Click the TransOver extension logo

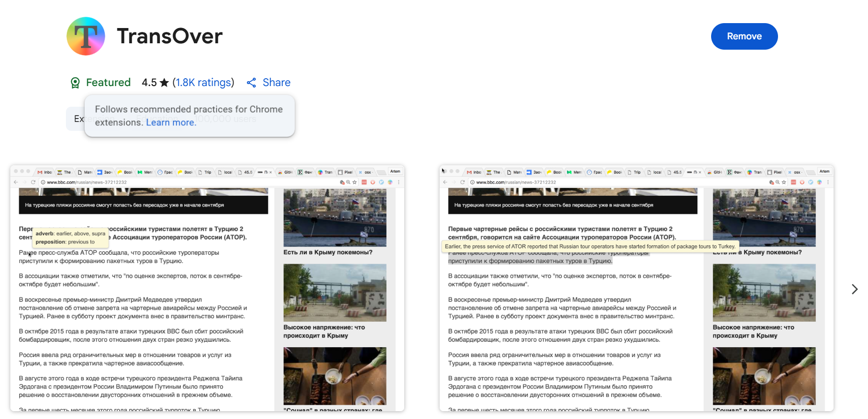[x=86, y=36]
